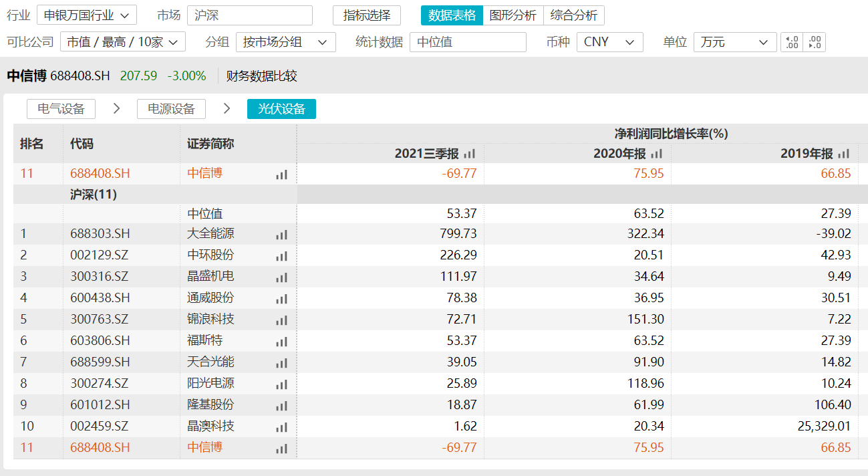Switch to the 综合分析 tab

click(573, 15)
